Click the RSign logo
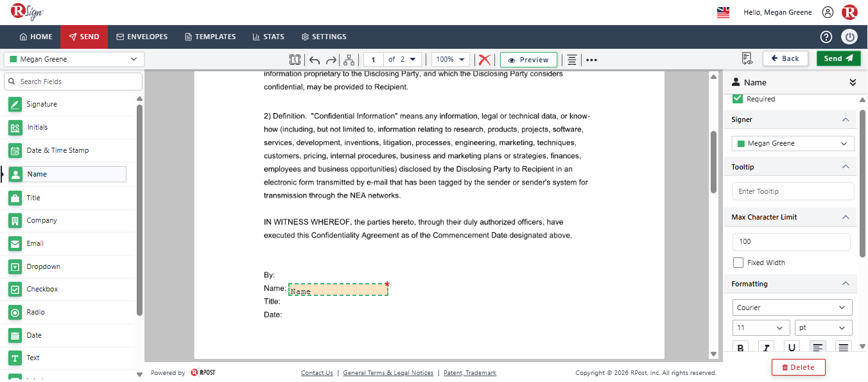The image size is (868, 382). pos(27,12)
